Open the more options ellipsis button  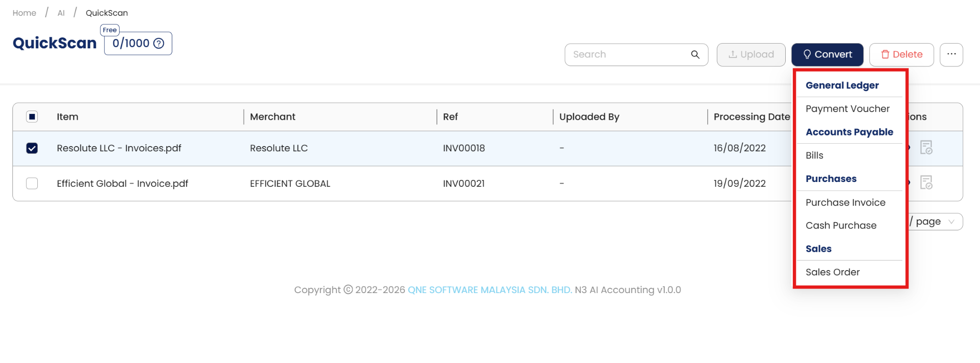[x=951, y=55]
